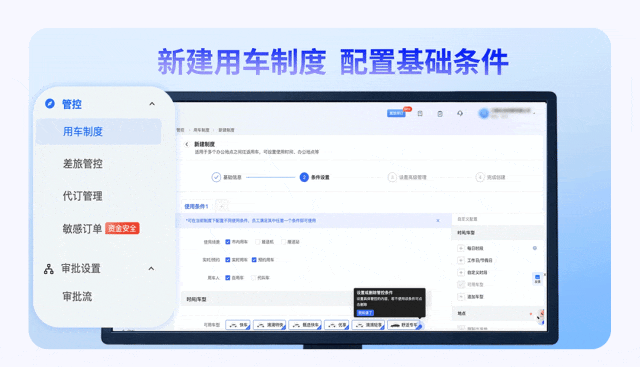Click the org-chart icon beside 审批设置
This screenshot has width=640, height=367.
pos(49,269)
